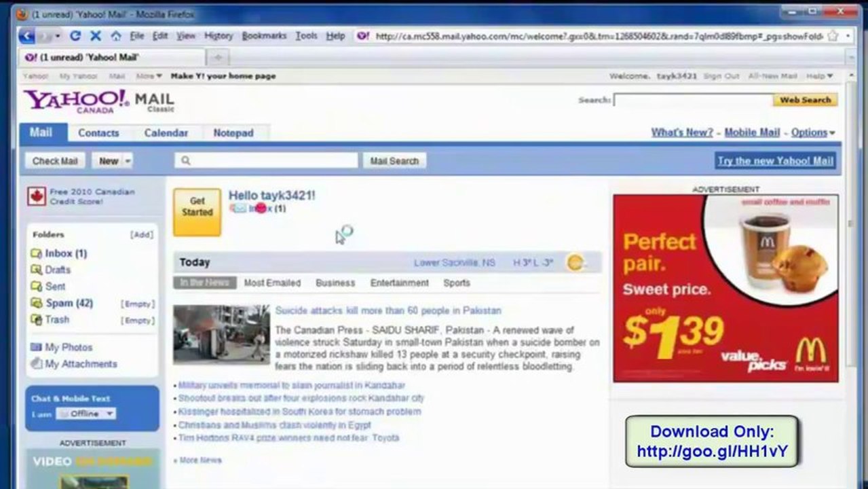Click the Firefox back arrow button
868x489 pixels.
click(x=26, y=36)
